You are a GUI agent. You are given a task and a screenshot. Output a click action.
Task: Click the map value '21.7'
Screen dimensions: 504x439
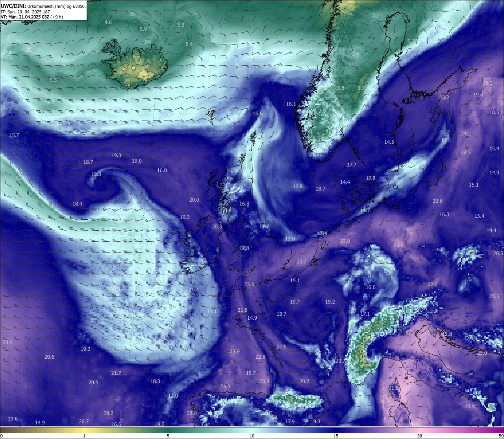pyautogui.click(x=116, y=373)
